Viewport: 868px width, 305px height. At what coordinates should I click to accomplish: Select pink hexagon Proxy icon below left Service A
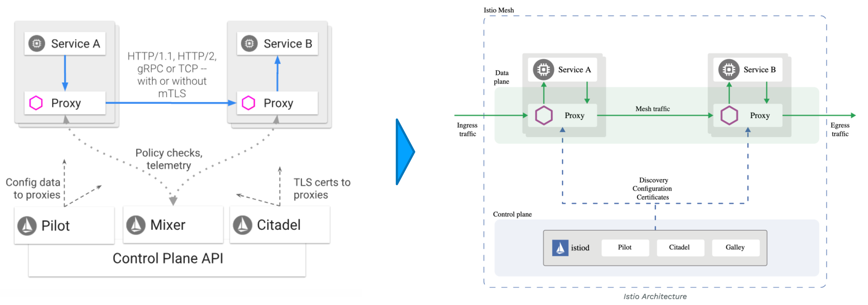click(x=36, y=103)
